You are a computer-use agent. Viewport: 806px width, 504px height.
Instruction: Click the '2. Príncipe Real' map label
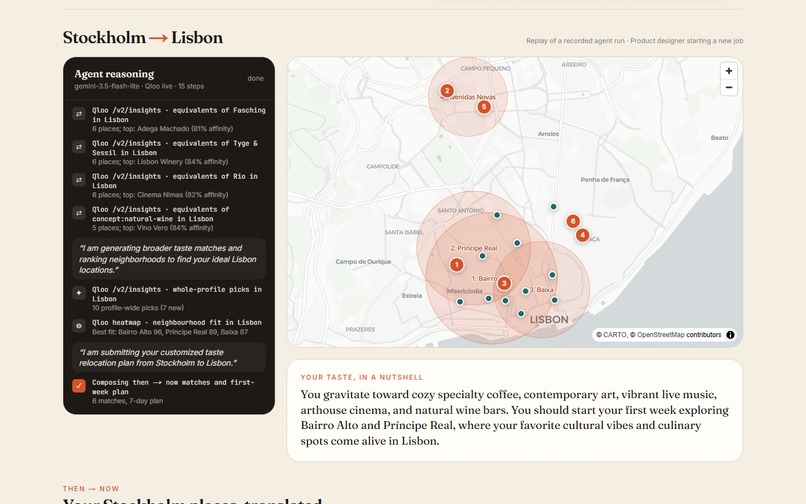[474, 248]
